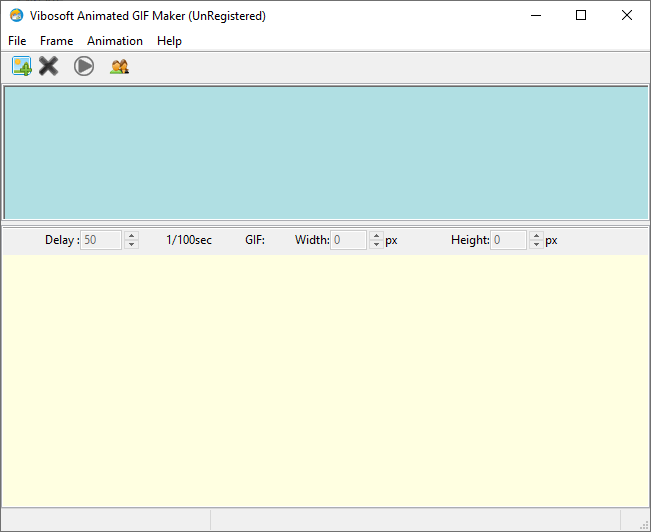Viewport: 651px width, 532px height.
Task: Play the animation preview
Action: (x=84, y=66)
